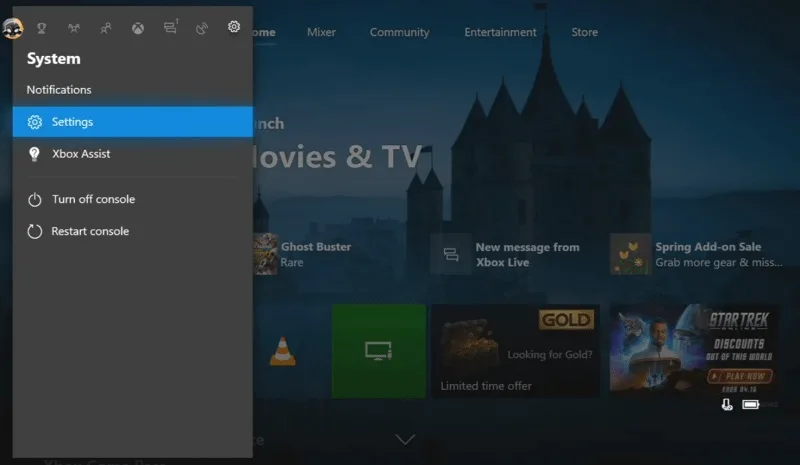Select the Broadcast satellite icon in guide

click(202, 28)
